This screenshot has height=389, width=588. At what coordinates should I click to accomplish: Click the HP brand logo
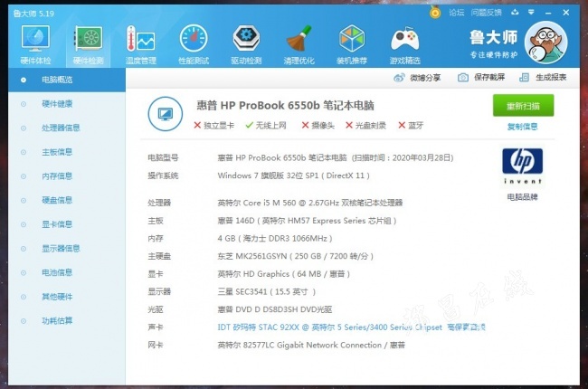(x=522, y=166)
